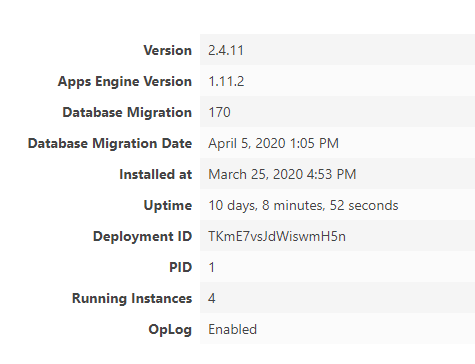
Task: Select deployment ID TKmE7vsJdWiswmH5n
Action: 277,236
